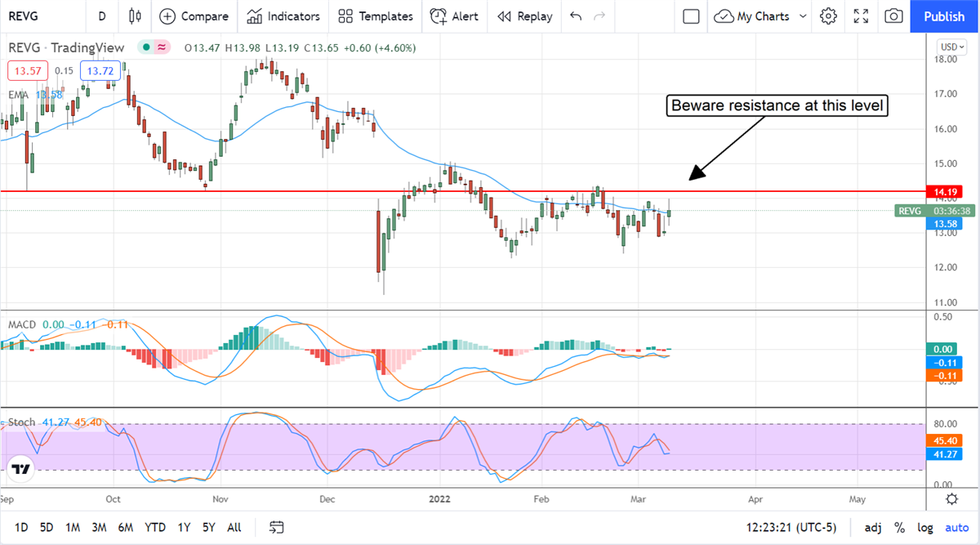Screen dimensions: 980x545
Task: Click the layout select square icon
Action: click(691, 16)
